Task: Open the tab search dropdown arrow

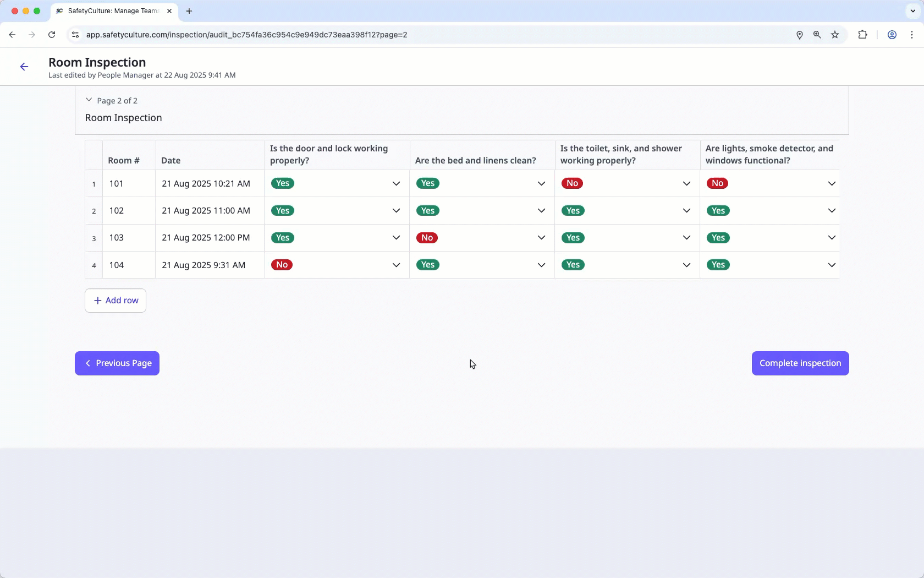Action: click(x=913, y=11)
